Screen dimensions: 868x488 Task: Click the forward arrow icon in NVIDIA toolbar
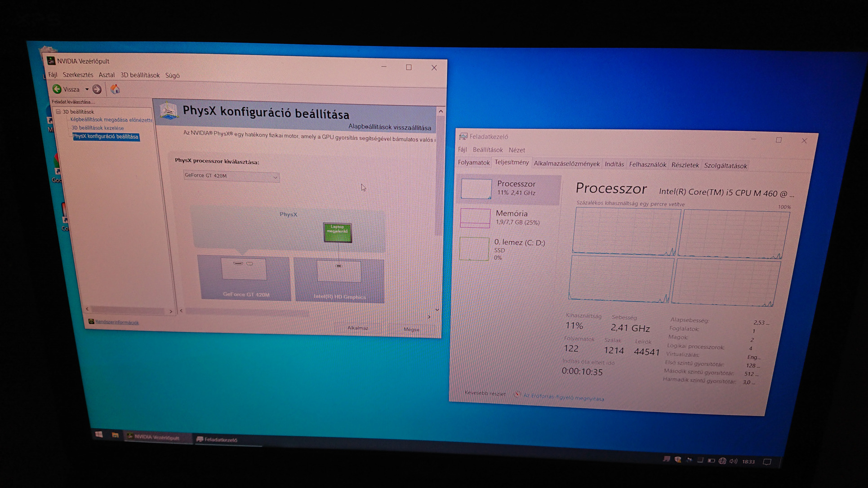(97, 89)
